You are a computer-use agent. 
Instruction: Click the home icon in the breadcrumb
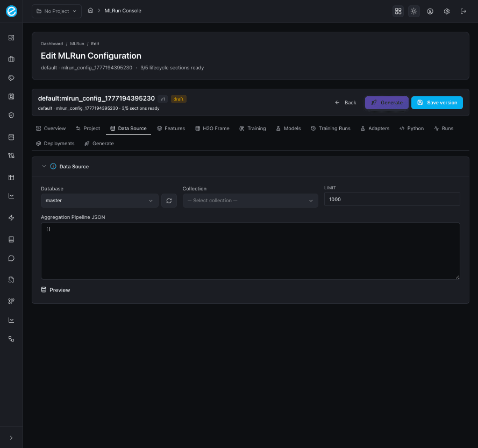coord(90,10)
